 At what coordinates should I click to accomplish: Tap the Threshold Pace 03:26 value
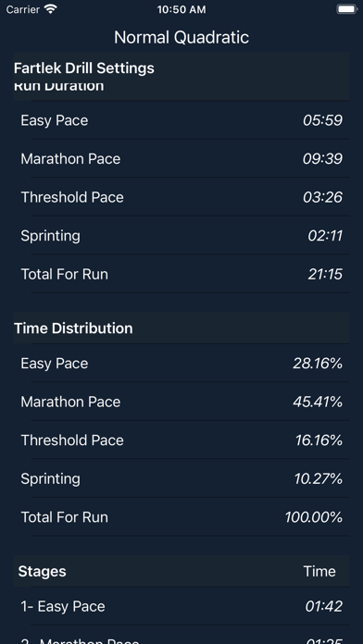pos(322,197)
